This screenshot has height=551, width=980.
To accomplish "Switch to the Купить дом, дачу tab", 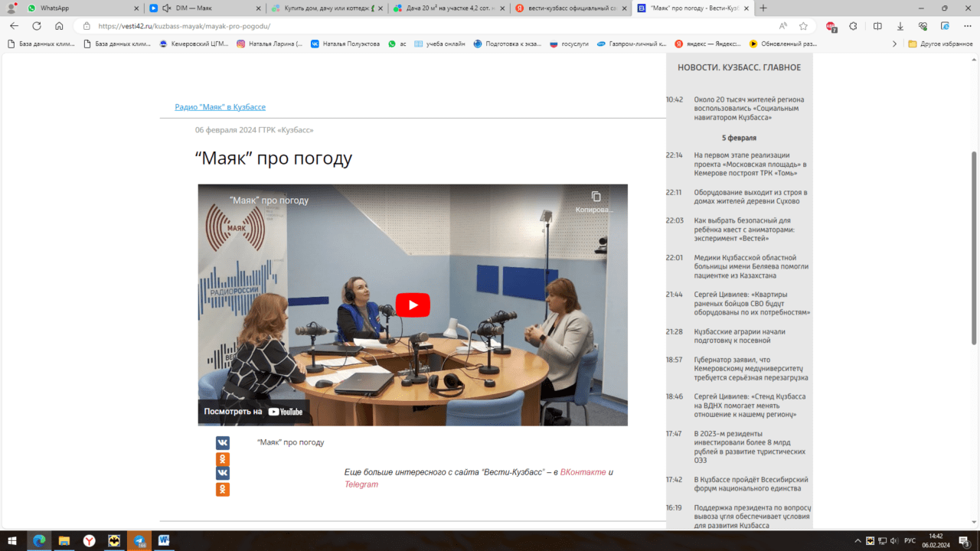I will pyautogui.click(x=325, y=8).
